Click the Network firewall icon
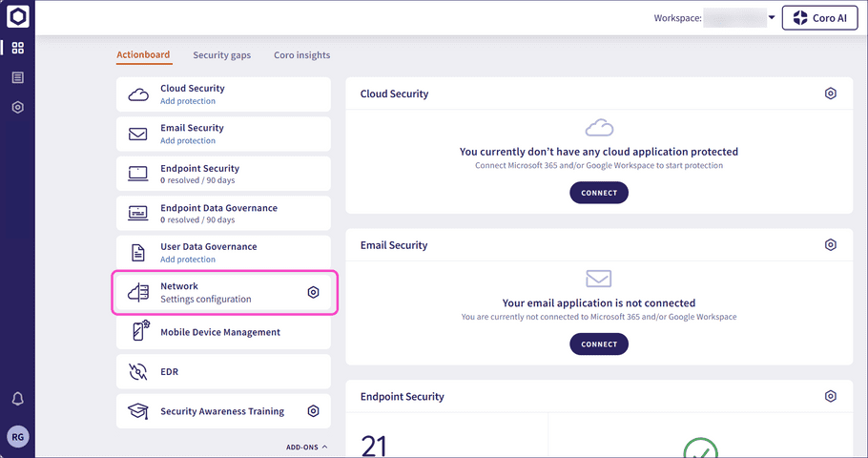 [x=138, y=292]
